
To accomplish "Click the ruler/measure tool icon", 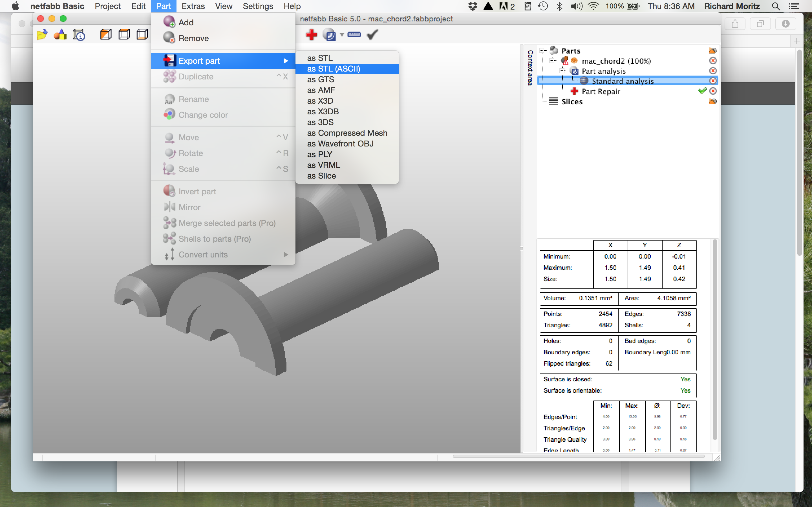I will [355, 35].
